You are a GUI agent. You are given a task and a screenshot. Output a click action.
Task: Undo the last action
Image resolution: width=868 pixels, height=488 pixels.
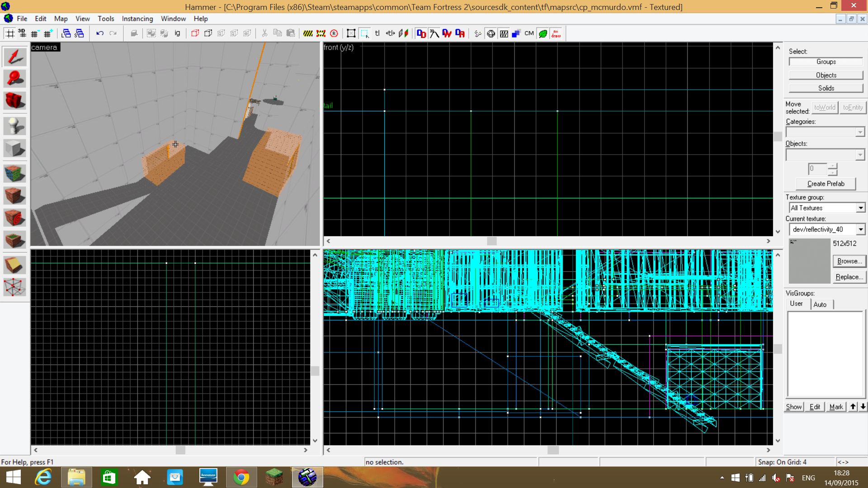100,33
